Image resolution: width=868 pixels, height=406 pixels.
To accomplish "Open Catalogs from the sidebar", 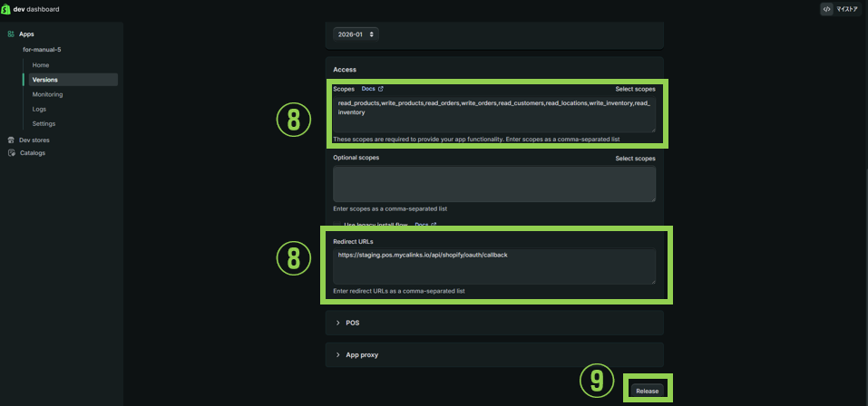I will pyautogui.click(x=32, y=152).
